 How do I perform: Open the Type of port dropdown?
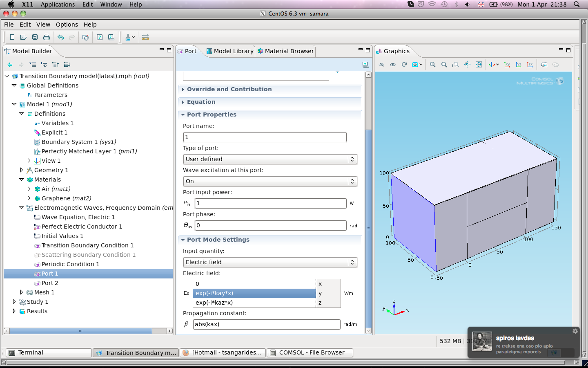coord(270,159)
